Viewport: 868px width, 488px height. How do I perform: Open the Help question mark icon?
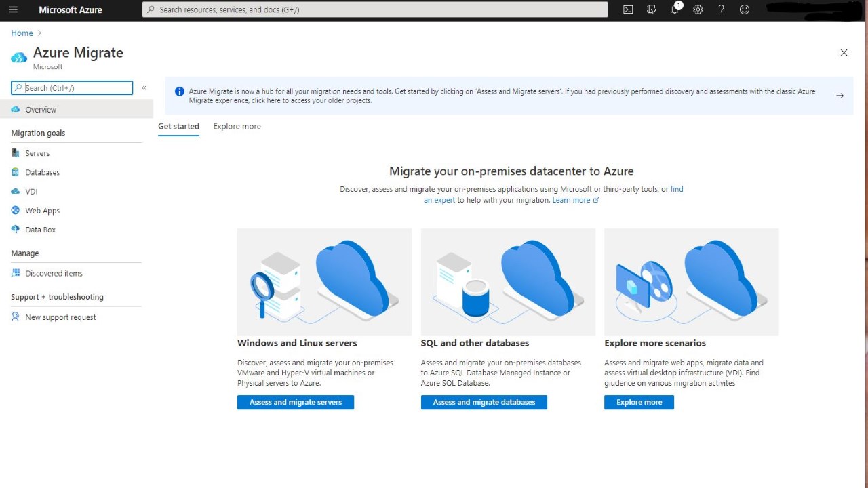[x=722, y=9]
